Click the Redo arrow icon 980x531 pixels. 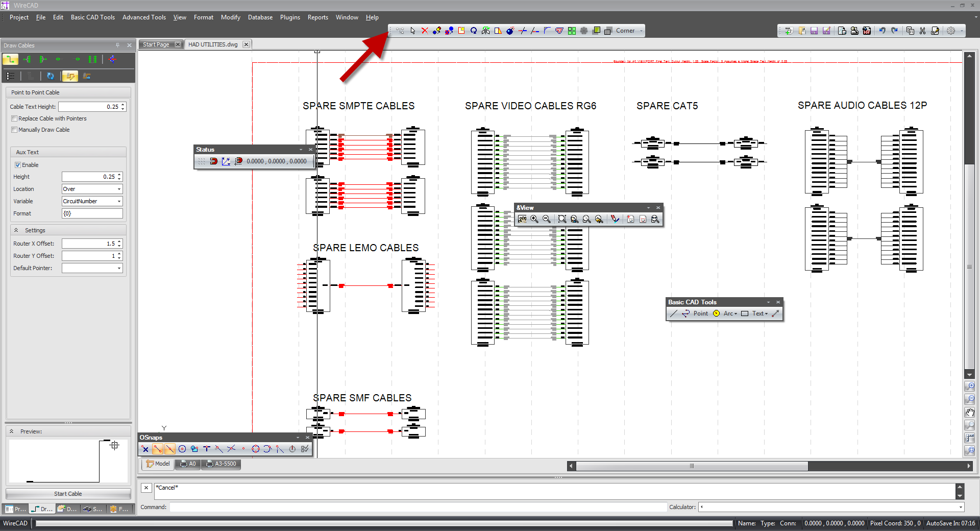click(894, 31)
